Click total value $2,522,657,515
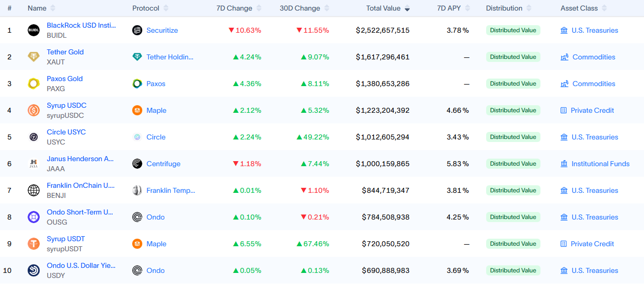Screen dimensions: 644x284 coord(383,30)
